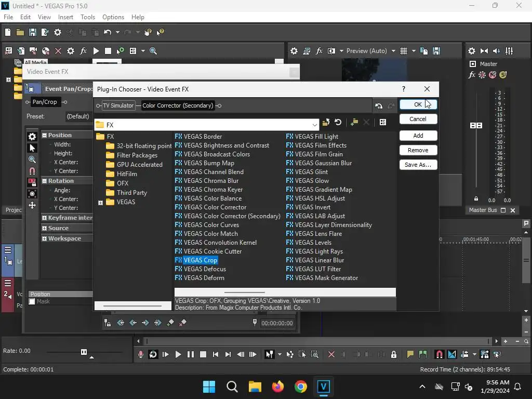Open overlays grid dropdown arrow
532x399 pixels.
[414, 51]
